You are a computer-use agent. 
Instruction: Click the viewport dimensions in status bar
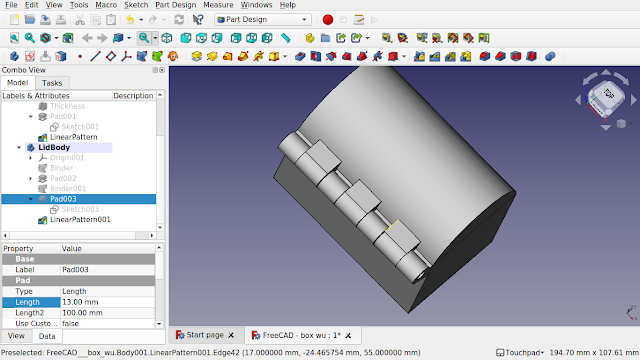(x=594, y=353)
